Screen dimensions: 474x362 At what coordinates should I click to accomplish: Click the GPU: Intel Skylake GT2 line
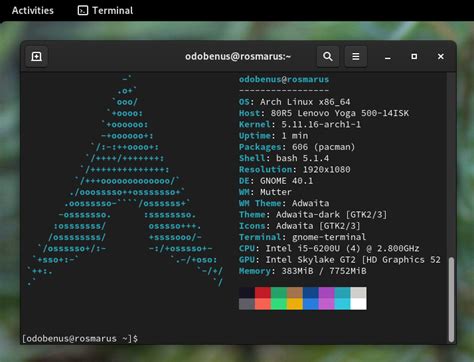click(340, 260)
